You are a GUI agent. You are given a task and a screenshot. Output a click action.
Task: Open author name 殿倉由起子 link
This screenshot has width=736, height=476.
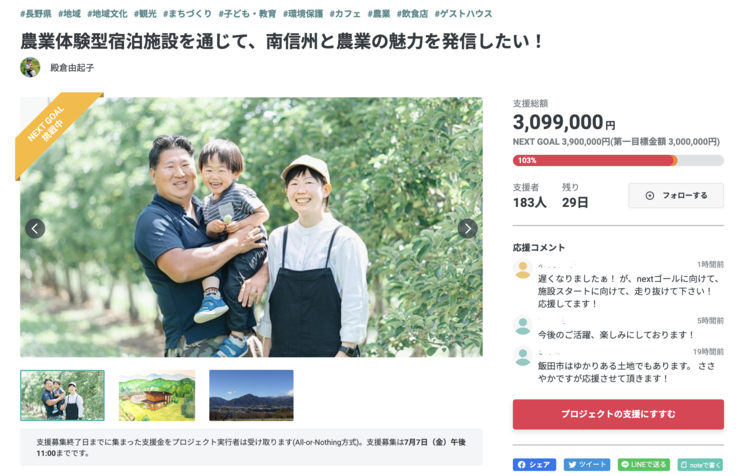point(72,68)
